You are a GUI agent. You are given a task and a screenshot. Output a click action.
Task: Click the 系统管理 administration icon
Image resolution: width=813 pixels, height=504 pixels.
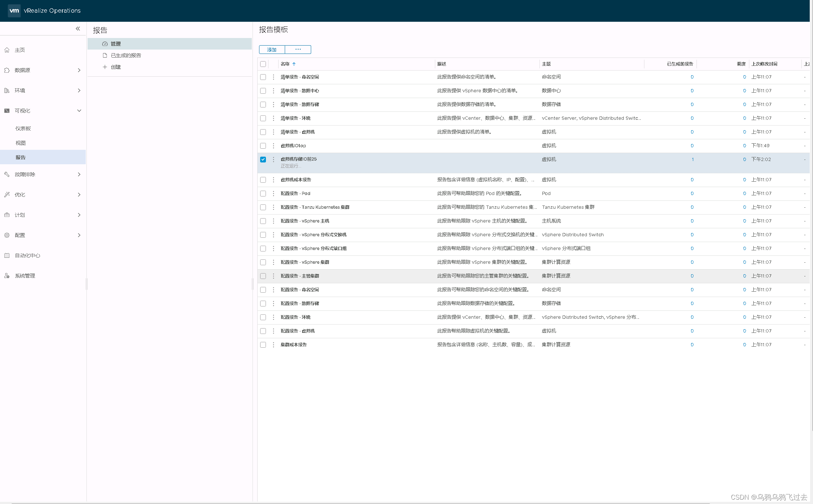coord(7,276)
